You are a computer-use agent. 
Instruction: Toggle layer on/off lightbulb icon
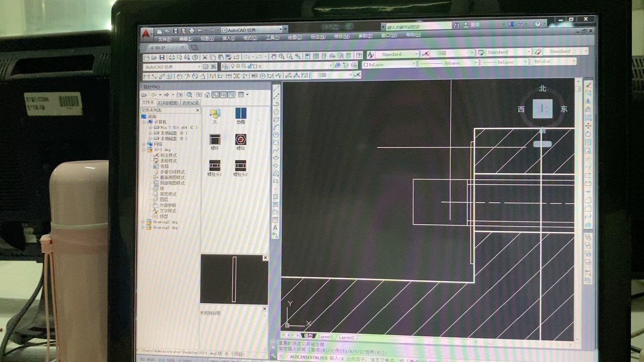pyautogui.click(x=232, y=66)
